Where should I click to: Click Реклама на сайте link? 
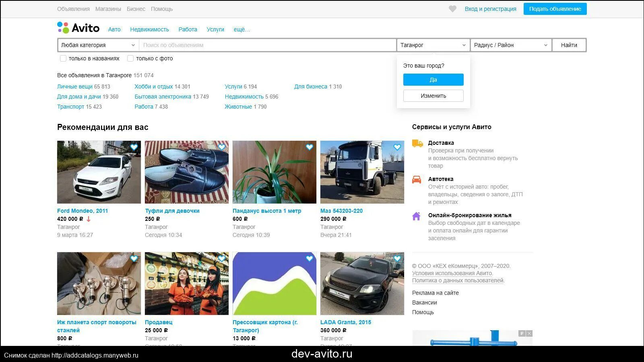[x=436, y=293]
